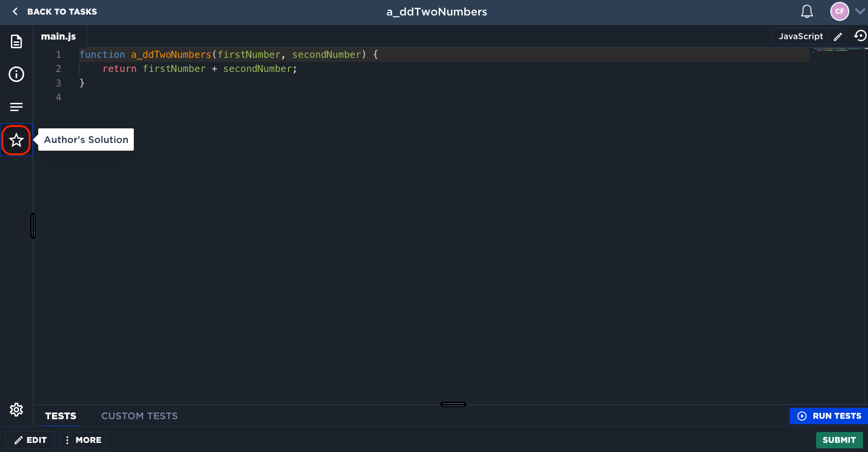Open notifications via the bell icon
868x452 pixels.
(807, 11)
